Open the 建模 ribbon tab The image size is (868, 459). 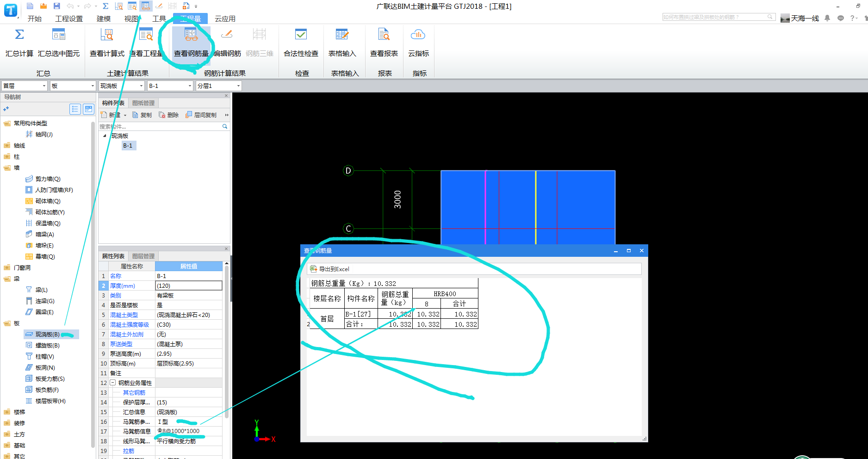[104, 19]
